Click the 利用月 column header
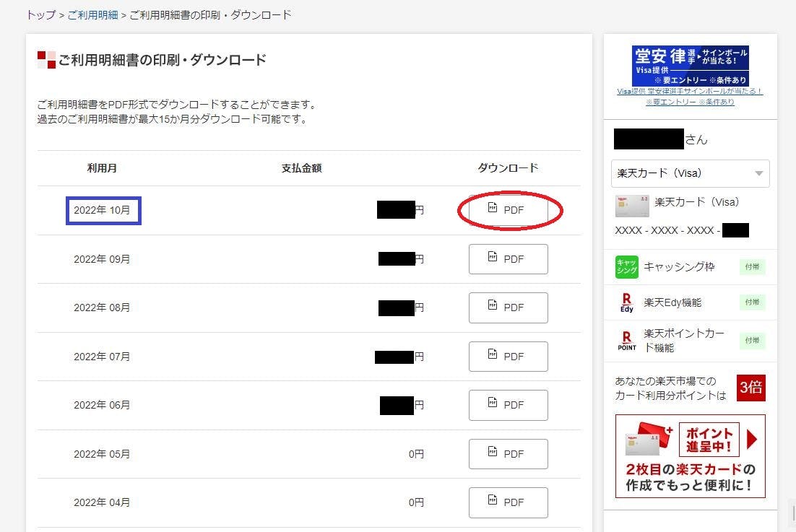This screenshot has width=796, height=532. [102, 168]
